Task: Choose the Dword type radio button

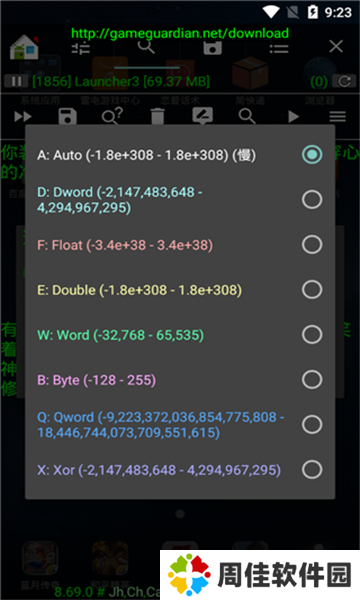Action: coord(312,199)
